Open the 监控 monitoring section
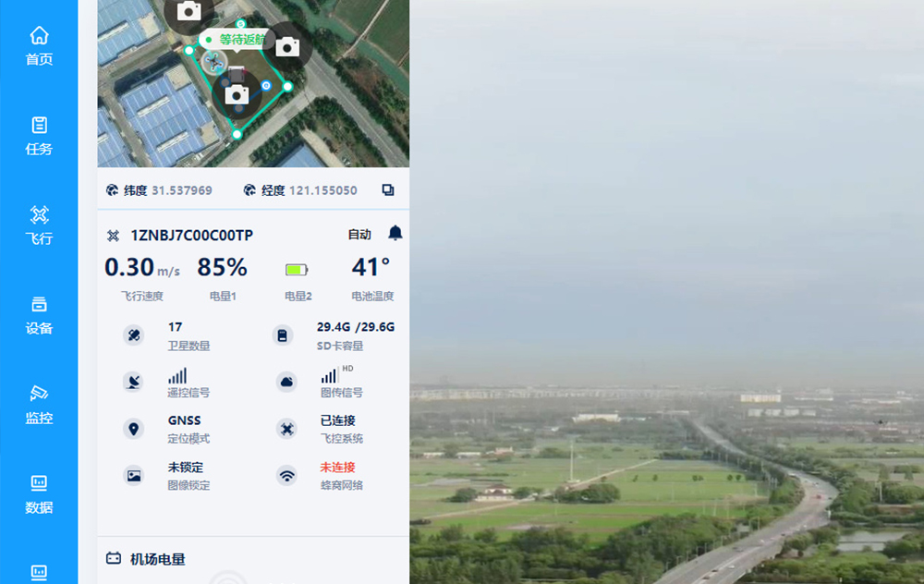 pyautogui.click(x=39, y=405)
